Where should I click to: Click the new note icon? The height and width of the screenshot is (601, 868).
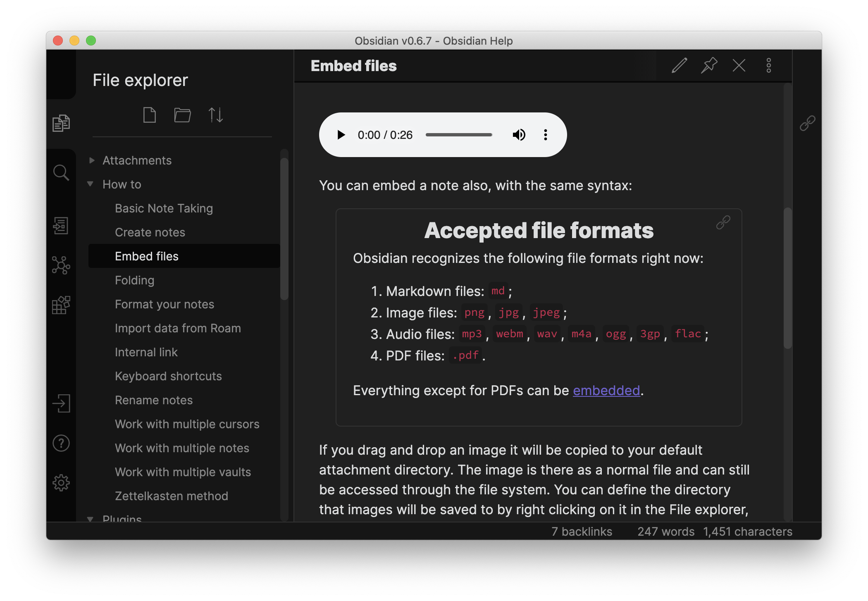click(149, 115)
